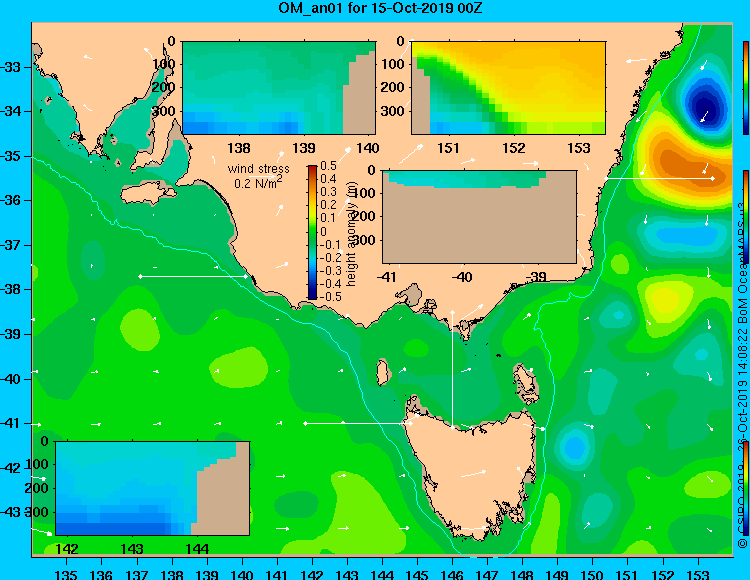750x580 pixels.
Task: Click the title "OM_an01 for 15-Oct-2019 00Z"
Action: pyautogui.click(x=380, y=8)
